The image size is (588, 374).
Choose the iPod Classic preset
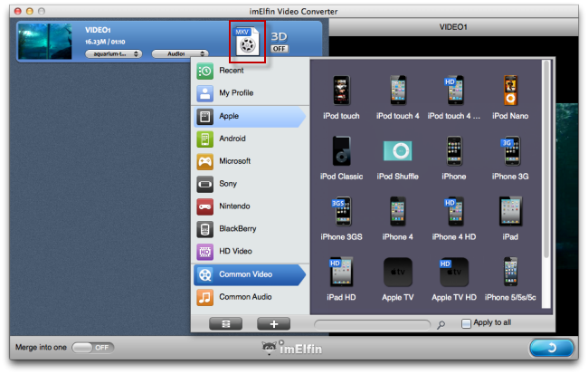point(341,158)
